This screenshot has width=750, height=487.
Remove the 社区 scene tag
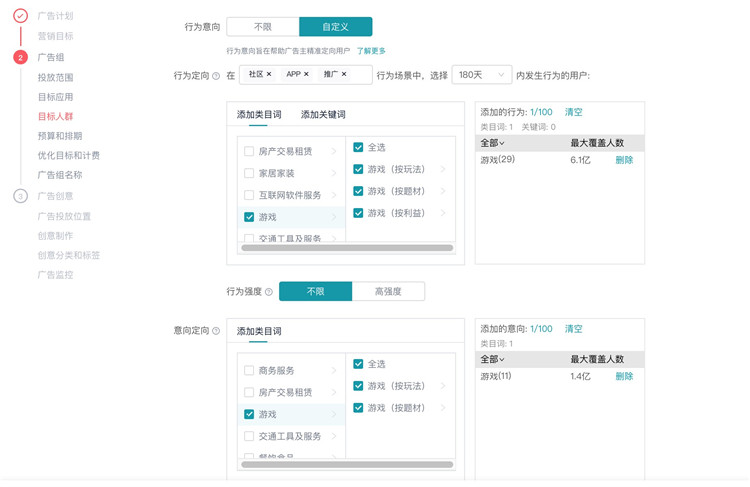pos(269,75)
